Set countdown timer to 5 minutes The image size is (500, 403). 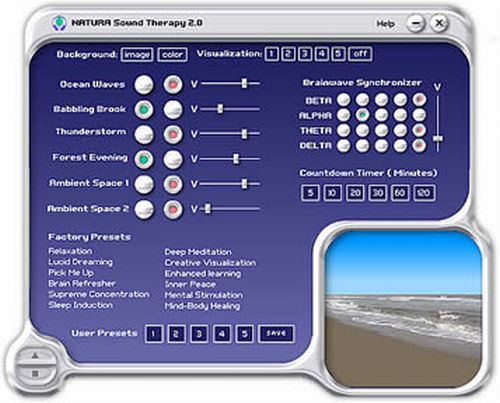(x=310, y=193)
